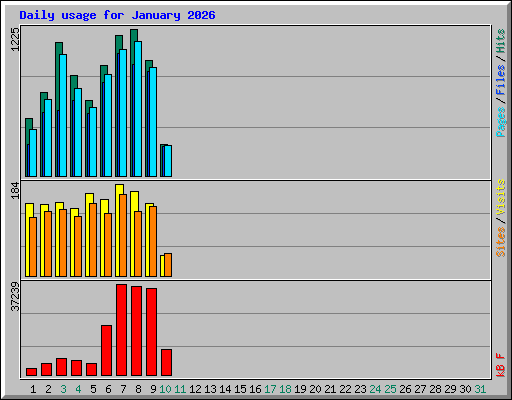Click the cyan hits bar for day 5
512x400 pixels.
pyautogui.click(x=93, y=142)
